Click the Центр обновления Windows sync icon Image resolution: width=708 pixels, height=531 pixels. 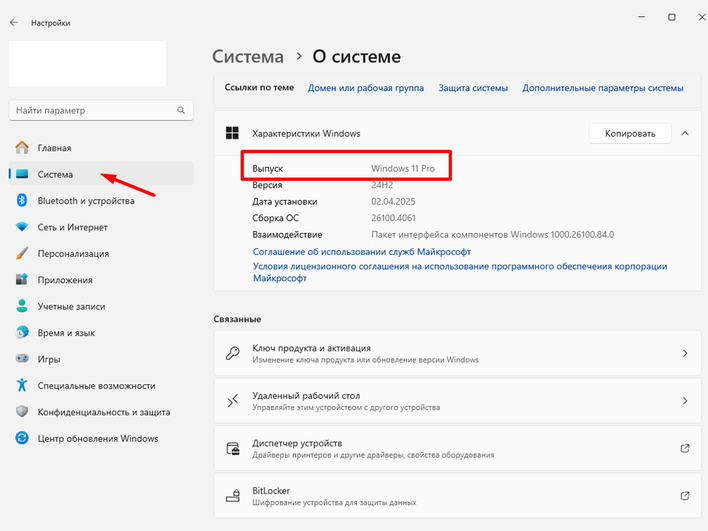(22, 438)
